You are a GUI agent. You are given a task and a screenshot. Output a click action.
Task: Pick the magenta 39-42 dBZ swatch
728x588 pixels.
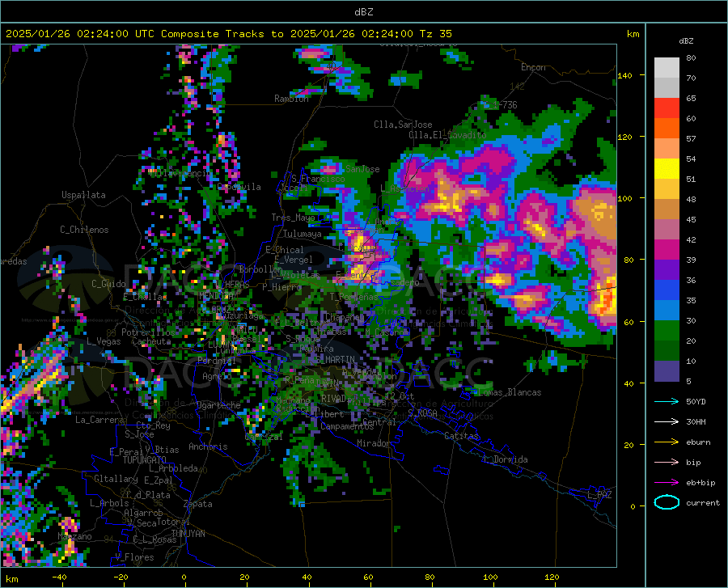[x=667, y=250]
